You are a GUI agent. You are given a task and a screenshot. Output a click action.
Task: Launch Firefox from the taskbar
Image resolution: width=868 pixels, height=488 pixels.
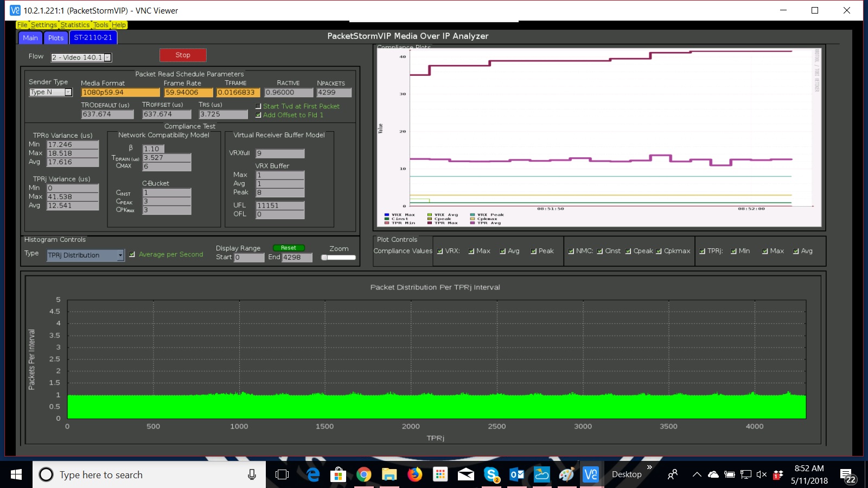[415, 475]
